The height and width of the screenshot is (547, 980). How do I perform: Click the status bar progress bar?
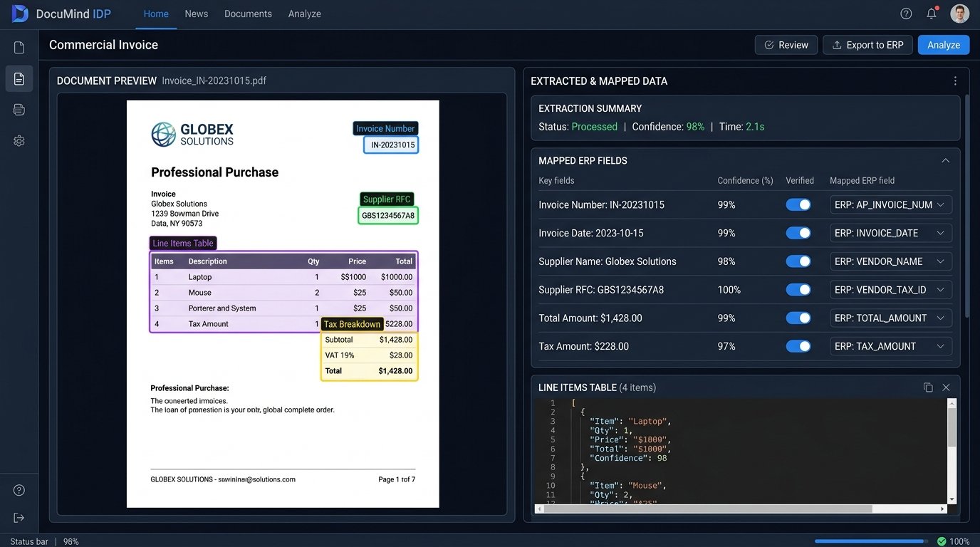(872, 541)
